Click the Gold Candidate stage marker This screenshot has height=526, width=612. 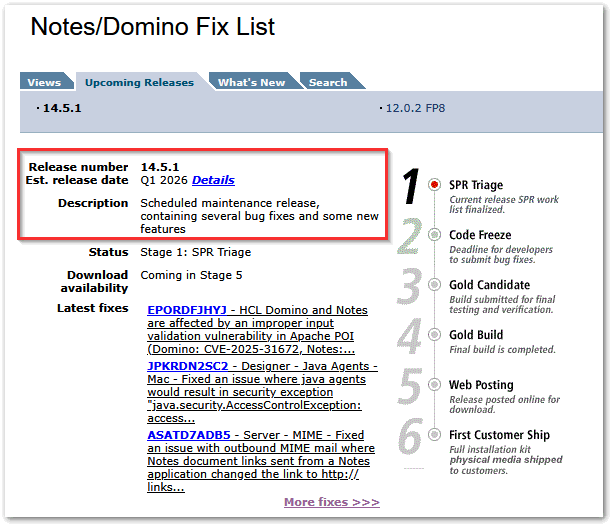tap(434, 284)
